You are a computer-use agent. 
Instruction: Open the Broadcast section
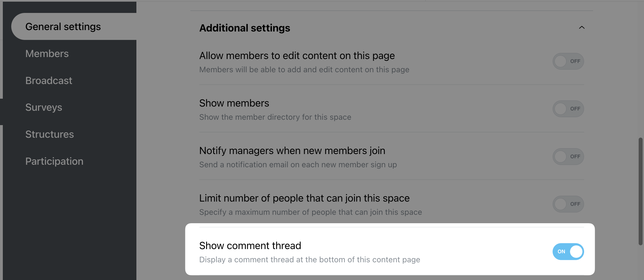coord(49,80)
